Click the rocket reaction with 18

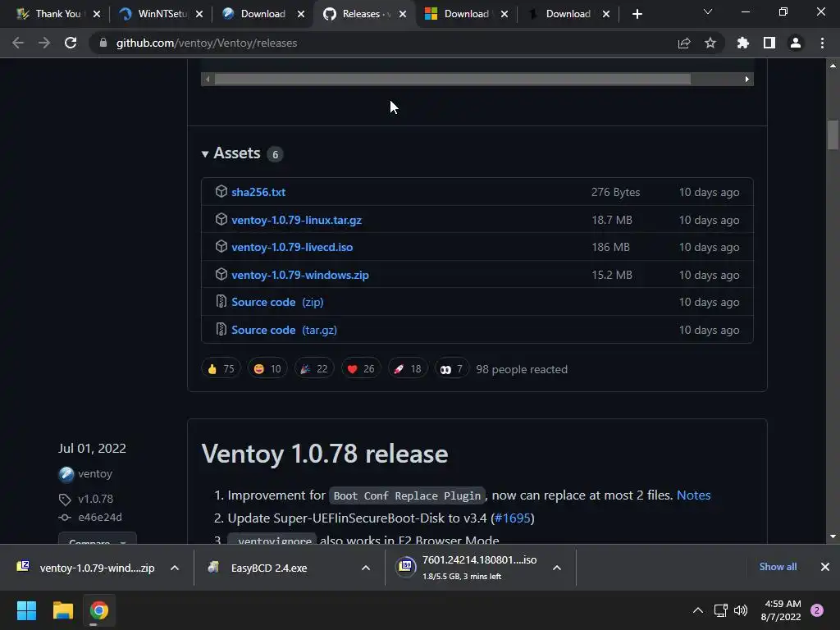408,368
